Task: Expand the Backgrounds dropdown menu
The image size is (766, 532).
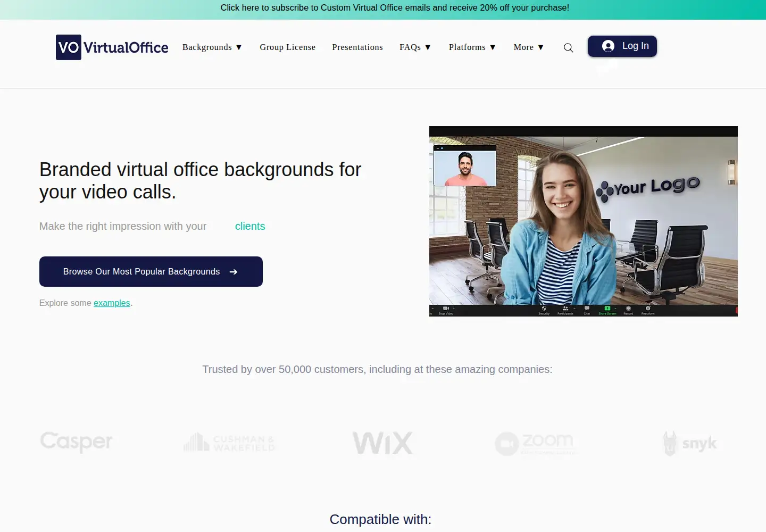Action: tap(212, 47)
